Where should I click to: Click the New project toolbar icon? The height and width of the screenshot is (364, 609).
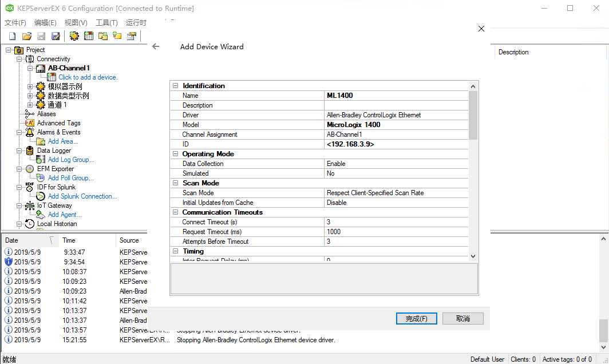pos(12,36)
